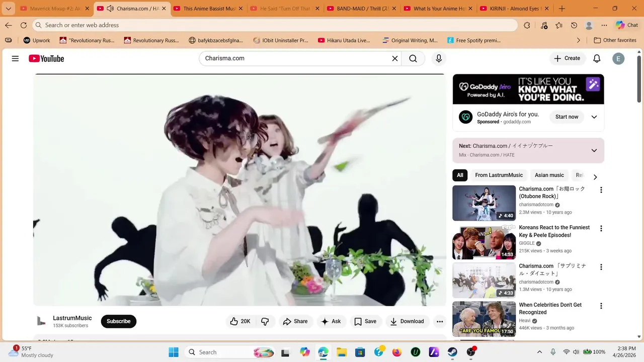Toggle the taskbar volume speaker icon

pos(576,352)
